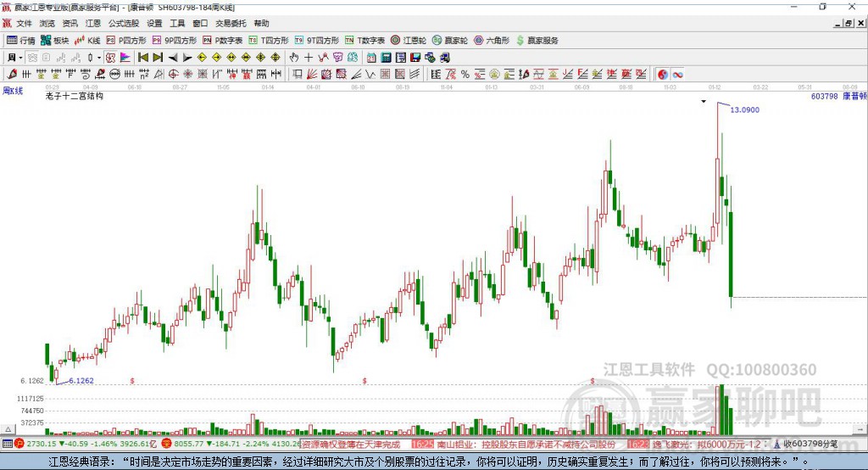Open the 赢家轮 tool
868x470 pixels.
(450, 41)
